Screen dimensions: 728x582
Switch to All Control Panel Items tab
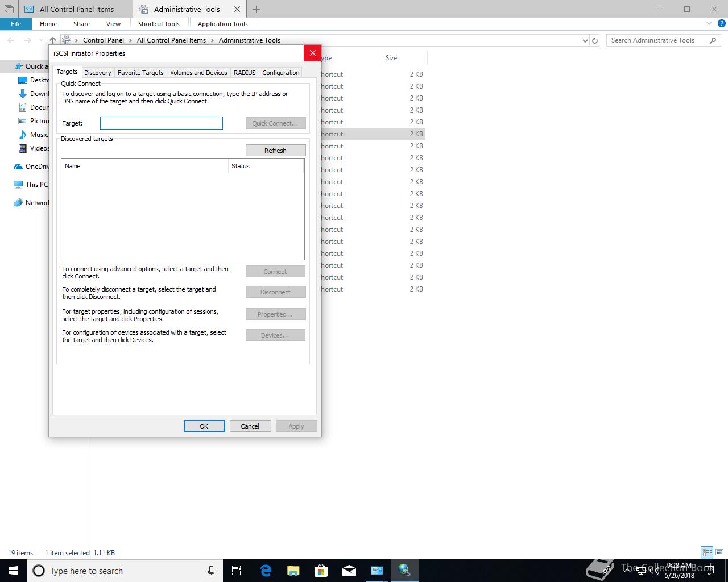click(x=76, y=9)
